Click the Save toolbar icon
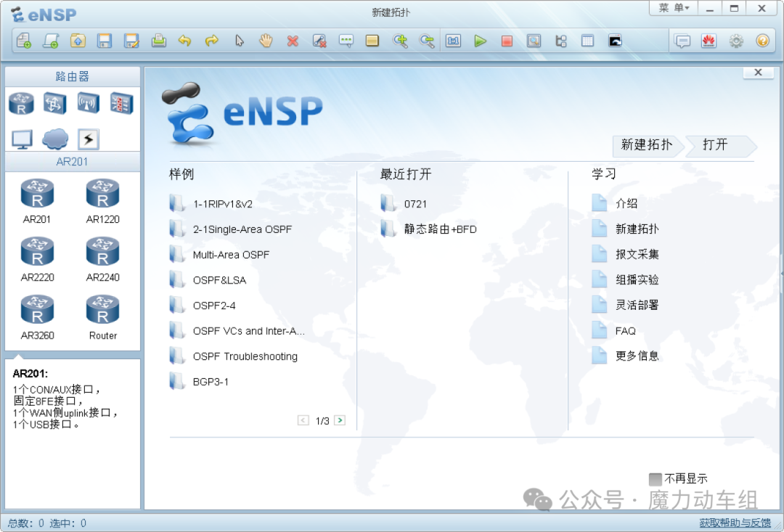 [105, 41]
